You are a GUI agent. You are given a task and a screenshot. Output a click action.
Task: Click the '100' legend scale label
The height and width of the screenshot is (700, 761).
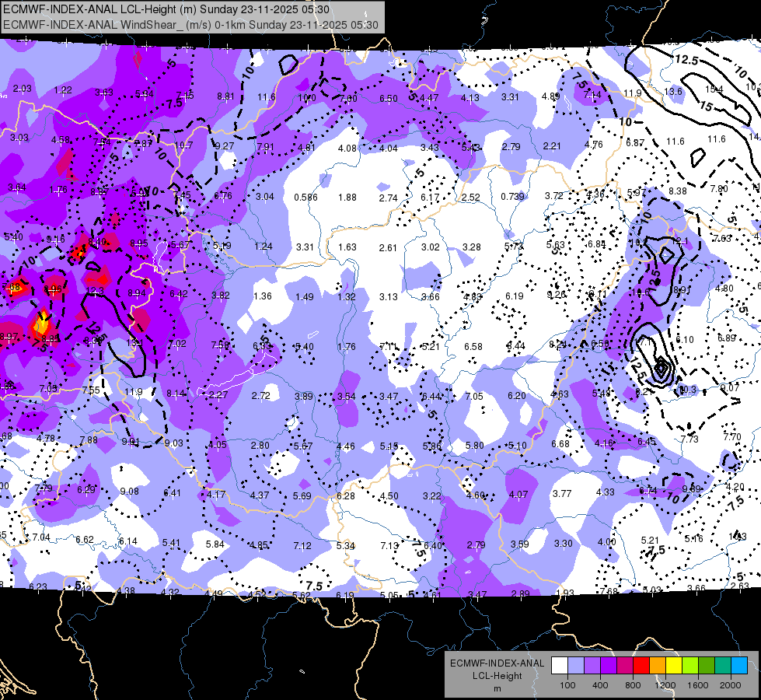click(x=567, y=685)
